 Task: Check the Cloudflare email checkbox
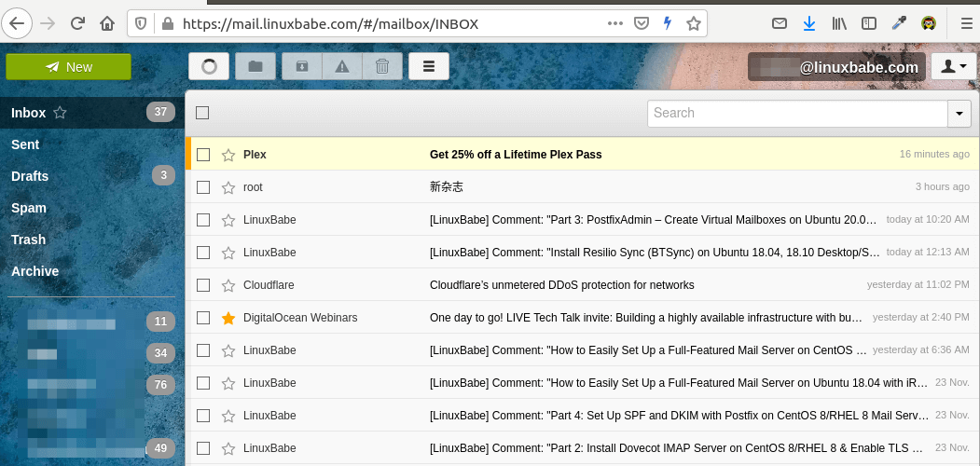pos(203,285)
